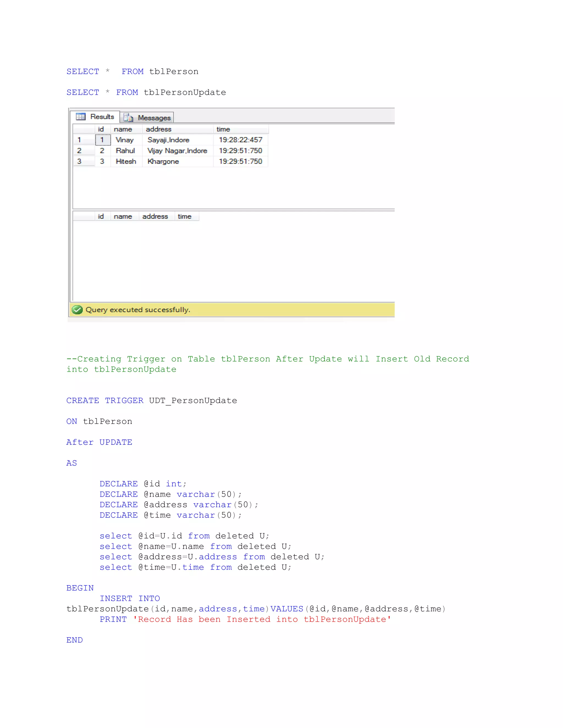Viewport: 563px width, 728px height.
Task: Click the keyword 'VALUES' in insert statement
Action: (287, 609)
